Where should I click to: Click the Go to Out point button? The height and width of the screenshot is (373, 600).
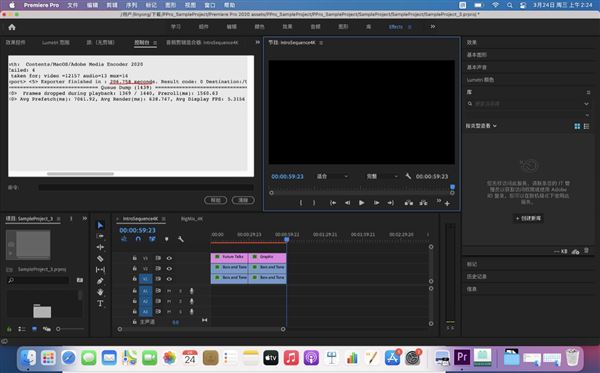click(391, 203)
